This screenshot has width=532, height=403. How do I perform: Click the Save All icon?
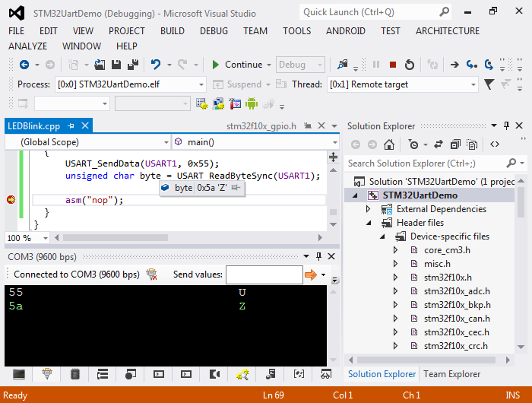pos(133,65)
